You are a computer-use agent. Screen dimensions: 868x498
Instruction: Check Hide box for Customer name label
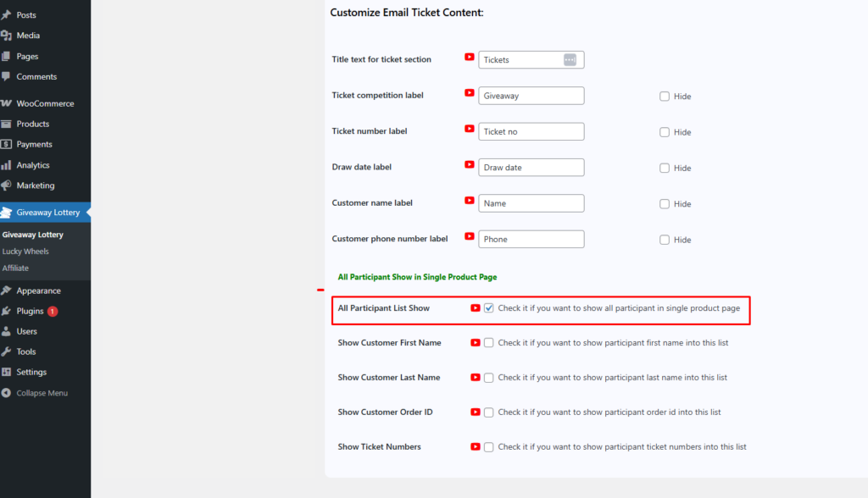pos(665,204)
